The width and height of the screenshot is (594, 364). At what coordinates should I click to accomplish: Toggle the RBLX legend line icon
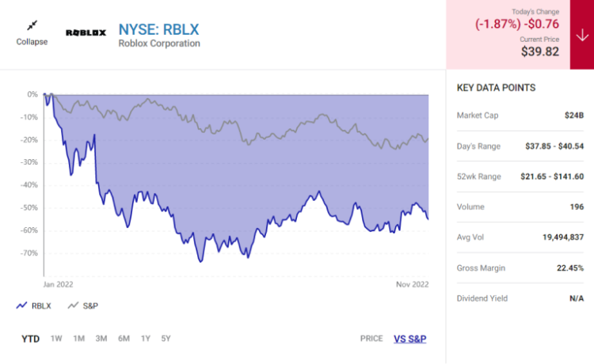21,305
